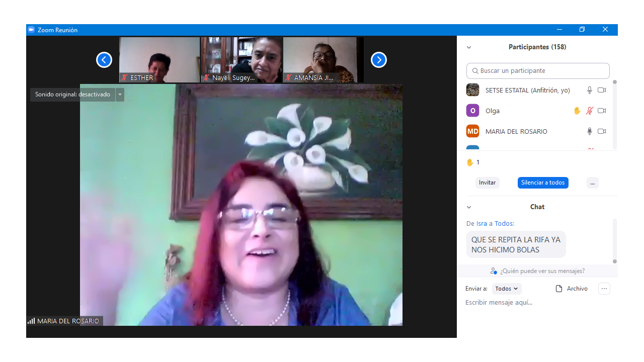This screenshot has height=362, width=644.
Task: Click Silenciar a todos button
Action: [x=543, y=183]
